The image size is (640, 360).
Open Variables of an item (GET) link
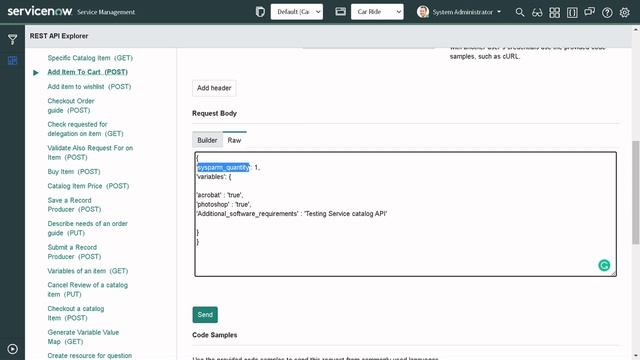tap(88, 271)
